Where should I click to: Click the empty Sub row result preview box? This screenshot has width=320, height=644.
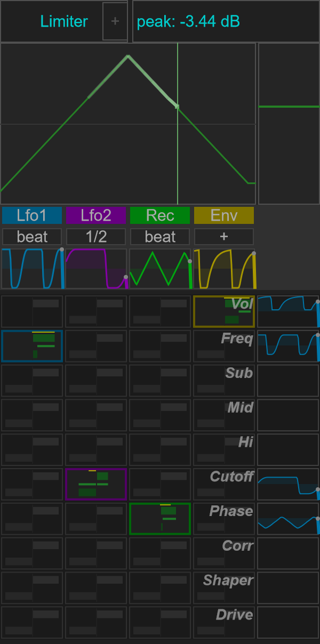pyautogui.click(x=288, y=381)
